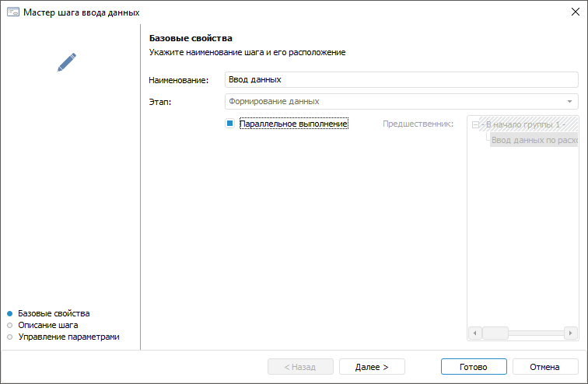Screen dimensions: 588x384
Task: Click the left scroll arrow under the predecessor tree
Action: 474,333
